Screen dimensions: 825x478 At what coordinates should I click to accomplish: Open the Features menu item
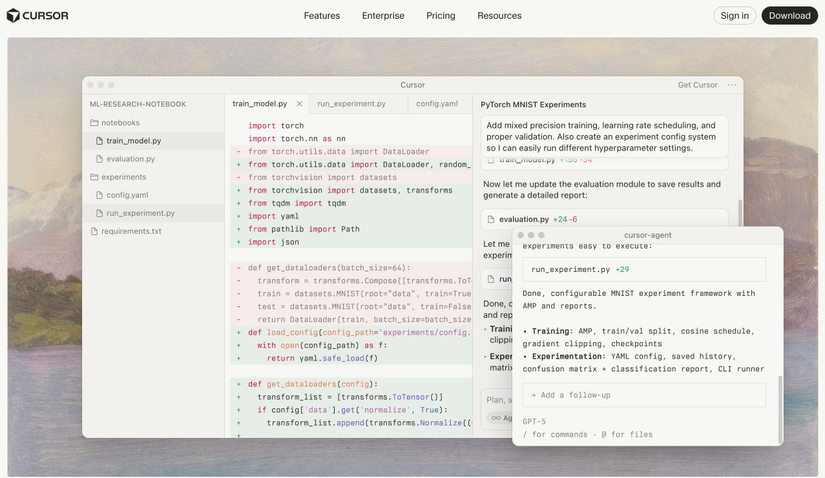point(322,16)
